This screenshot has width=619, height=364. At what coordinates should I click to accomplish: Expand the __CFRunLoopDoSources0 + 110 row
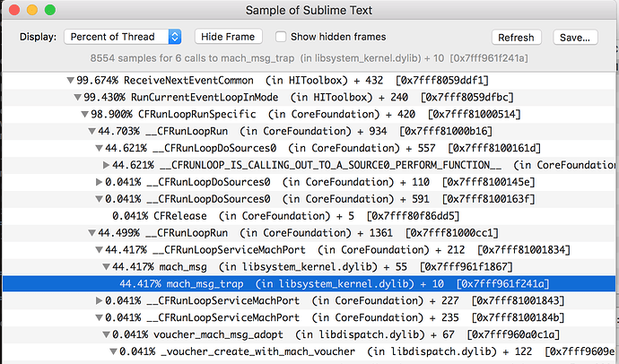point(99,182)
